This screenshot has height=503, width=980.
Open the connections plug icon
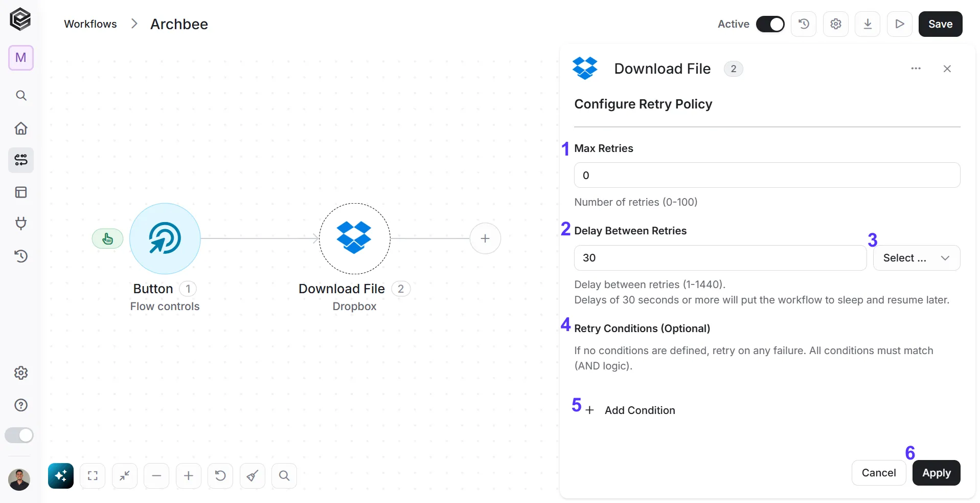(21, 224)
